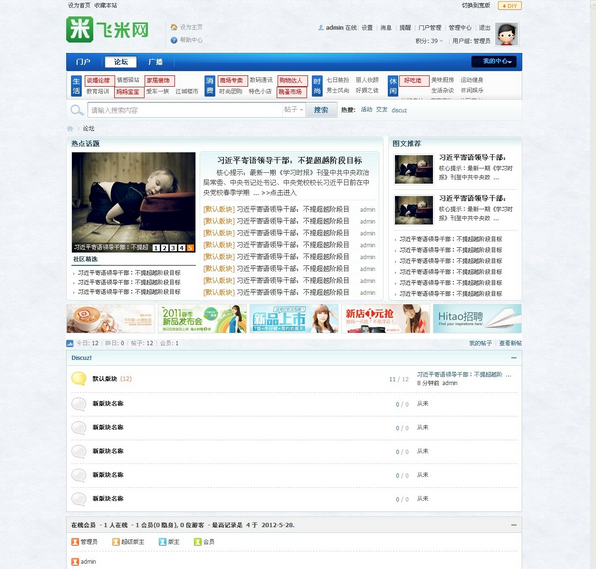The image size is (596, 569).
Task: Click the red 管理员 legend icon
Action: 75,542
